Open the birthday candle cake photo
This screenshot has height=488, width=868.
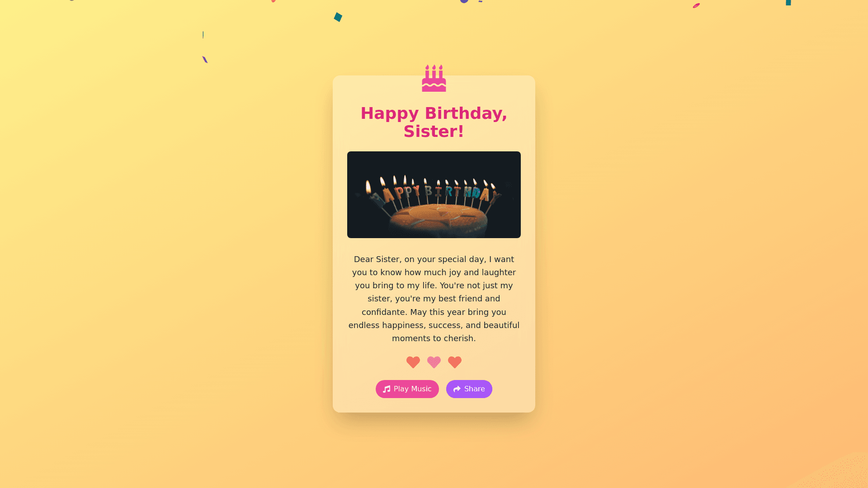coord(434,195)
